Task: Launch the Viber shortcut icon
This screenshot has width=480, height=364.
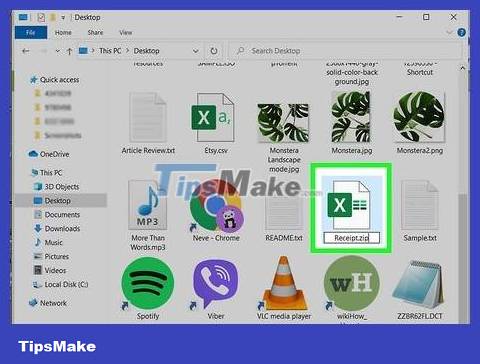Action: [x=216, y=284]
